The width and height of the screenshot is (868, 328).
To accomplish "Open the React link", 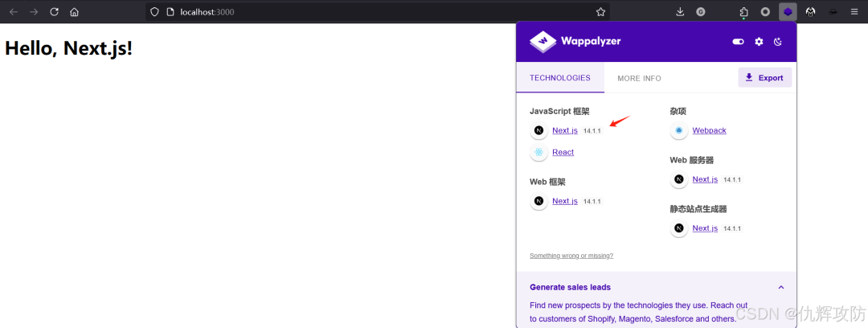I will [563, 153].
